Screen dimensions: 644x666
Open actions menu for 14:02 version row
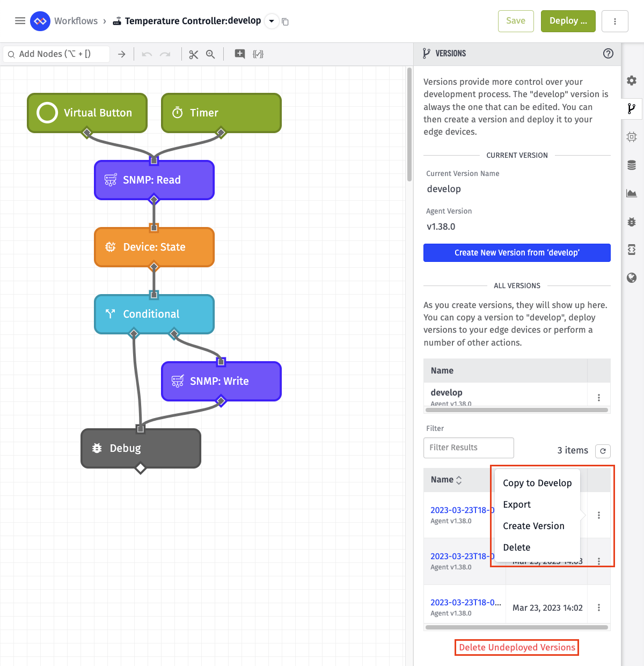599,608
